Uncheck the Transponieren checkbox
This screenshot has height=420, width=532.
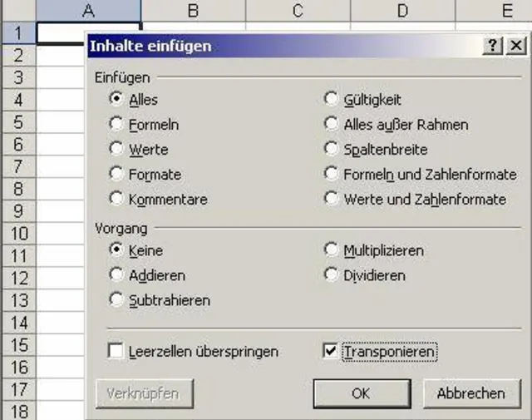tap(330, 351)
